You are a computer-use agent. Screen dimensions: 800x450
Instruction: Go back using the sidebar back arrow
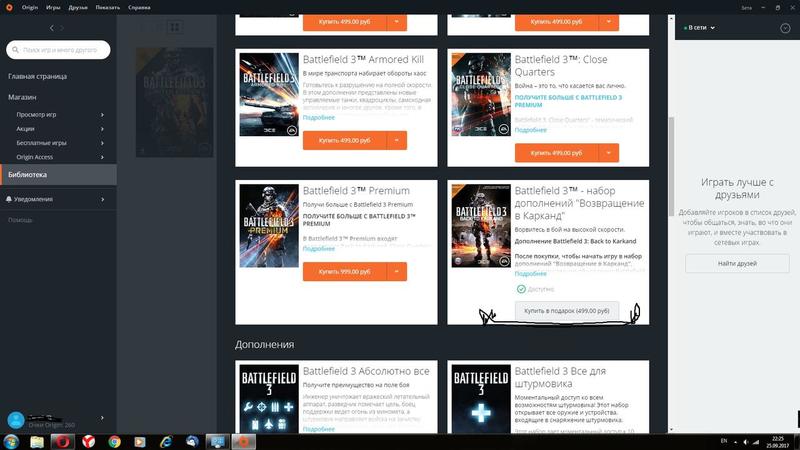click(52, 28)
